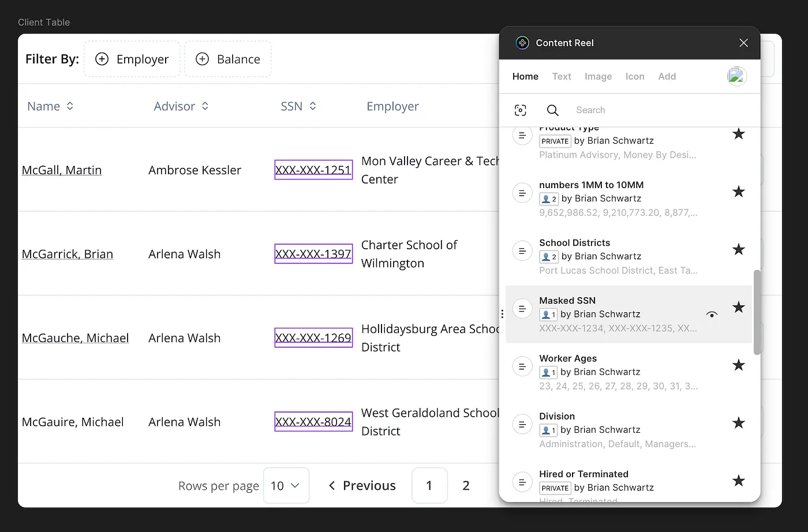The image size is (808, 532).
Task: Switch to the Home tab
Action: pyautogui.click(x=525, y=76)
